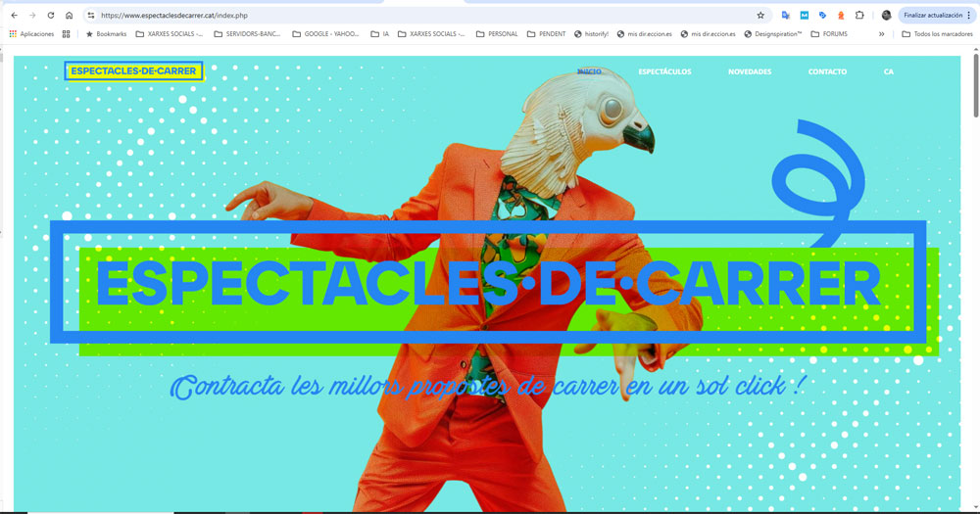Open the Aplicaciones apps grid shortcut
The image size is (980, 514).
pos(31,33)
